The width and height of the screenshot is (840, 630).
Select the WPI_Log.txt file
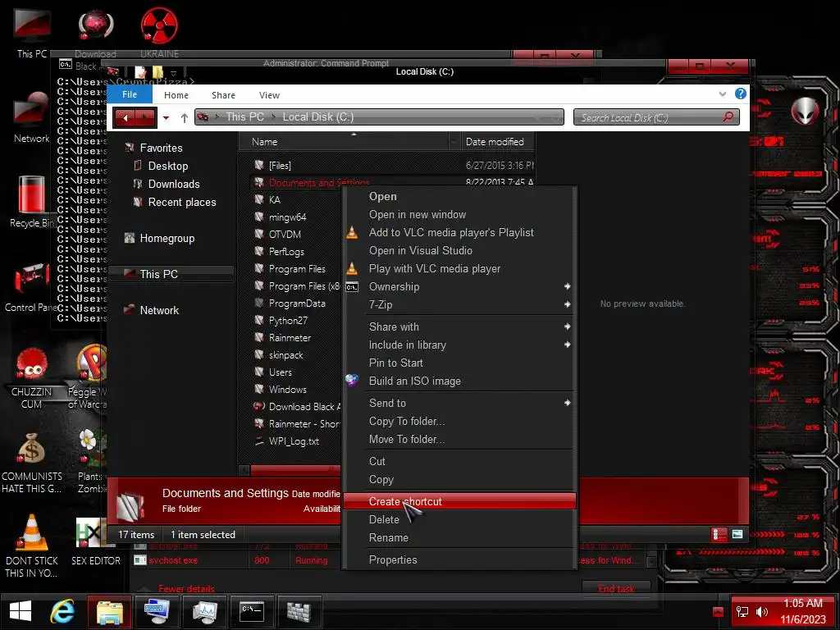pos(294,441)
